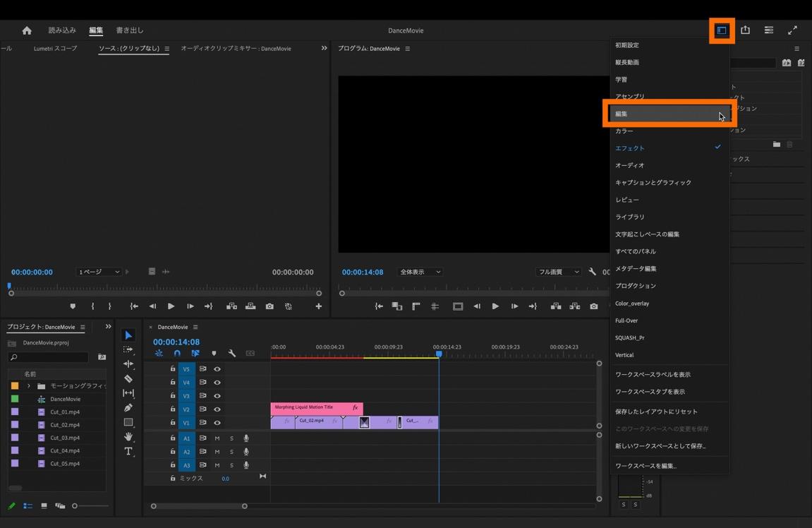Select the Rectangle tool
This screenshot has width=812, height=528.
click(x=128, y=422)
